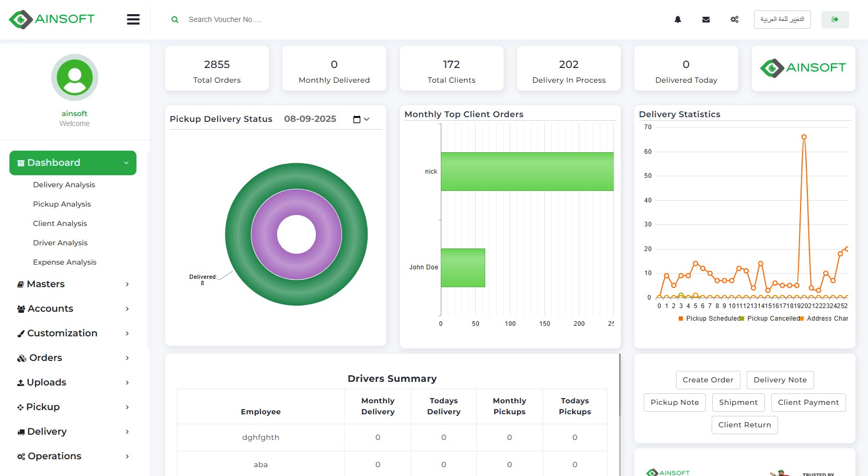Expand the Orders menu

pos(73,358)
